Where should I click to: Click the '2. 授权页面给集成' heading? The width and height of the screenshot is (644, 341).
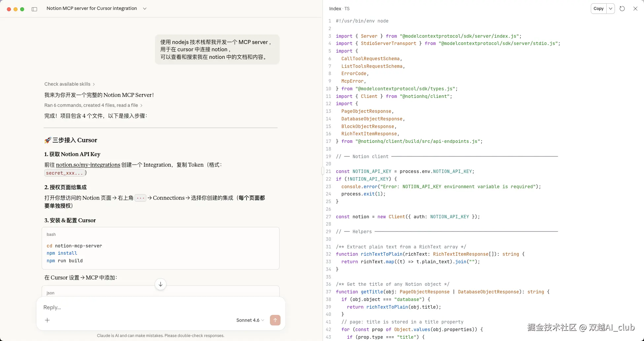[65, 187]
